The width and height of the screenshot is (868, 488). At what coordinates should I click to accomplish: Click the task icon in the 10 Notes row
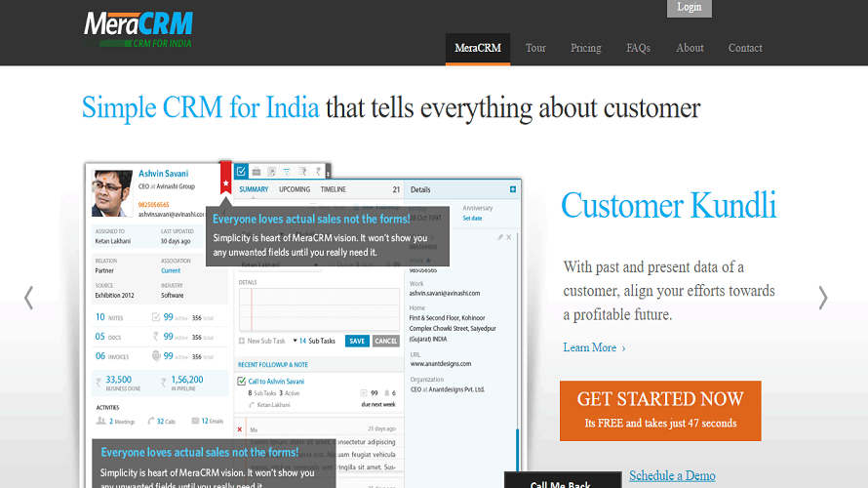(155, 317)
